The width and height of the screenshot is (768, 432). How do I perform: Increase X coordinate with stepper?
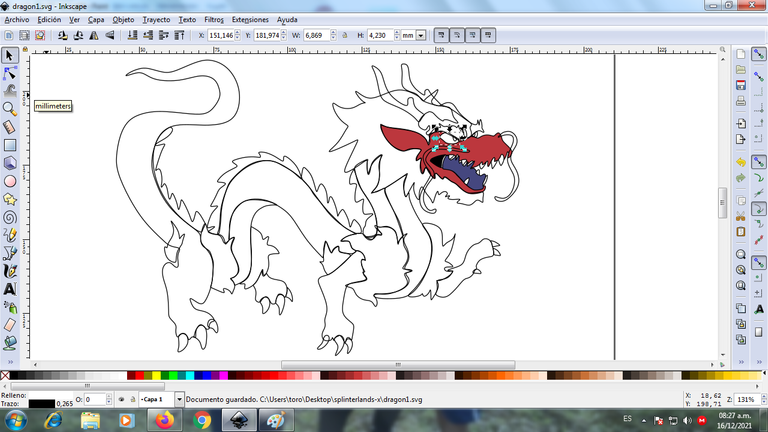(x=238, y=33)
